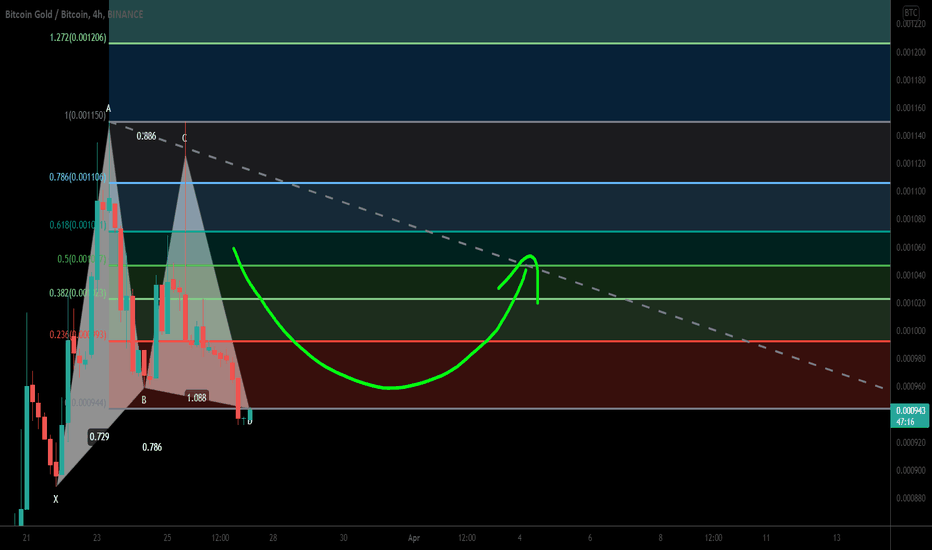932x550 pixels.
Task: Click the 0.001060 price axis label
Action: click(911, 247)
